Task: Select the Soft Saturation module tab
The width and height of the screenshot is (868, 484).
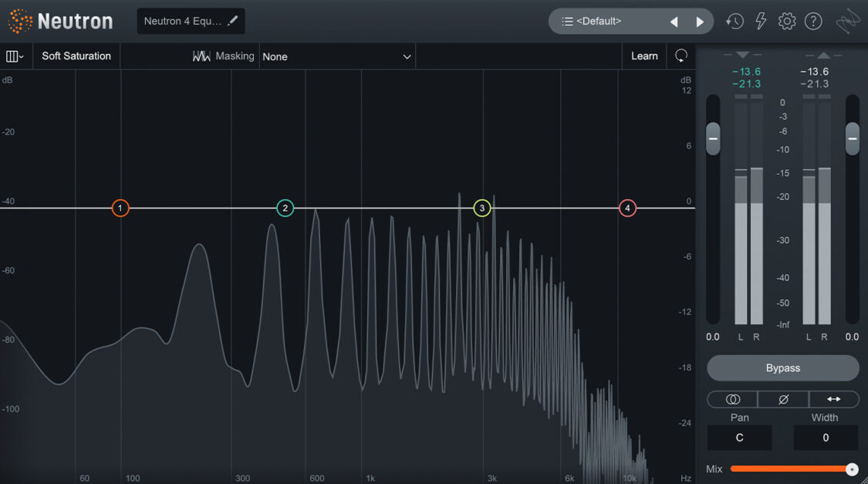Action: point(76,56)
